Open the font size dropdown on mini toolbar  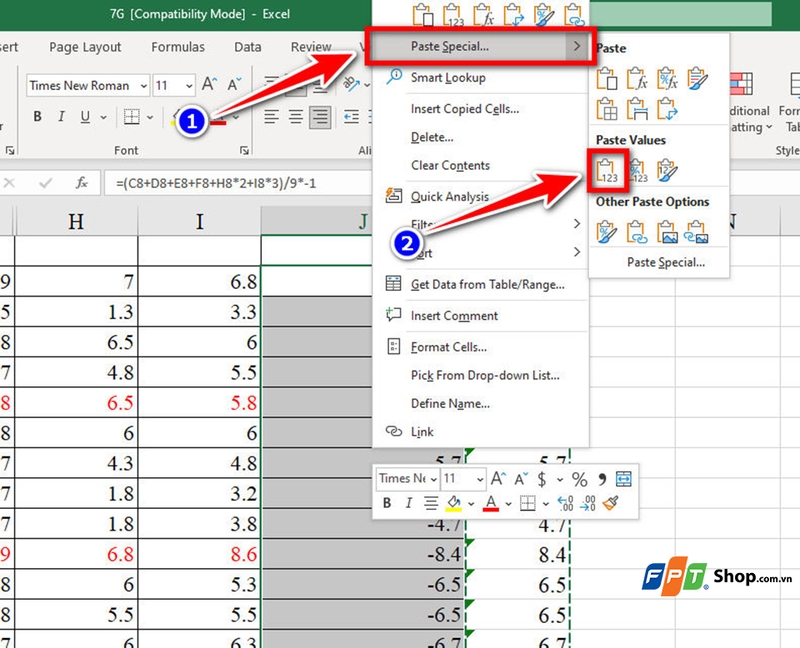click(x=480, y=478)
